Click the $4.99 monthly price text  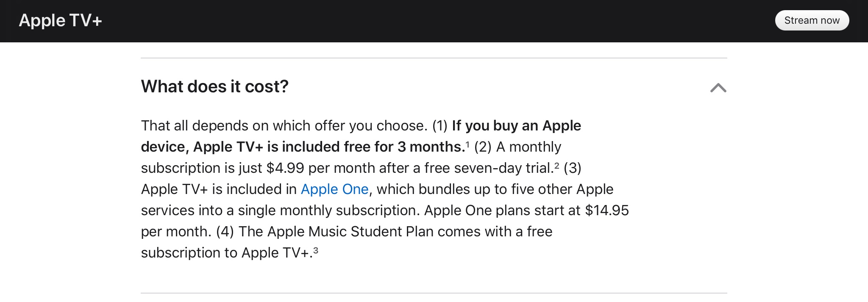[285, 168]
